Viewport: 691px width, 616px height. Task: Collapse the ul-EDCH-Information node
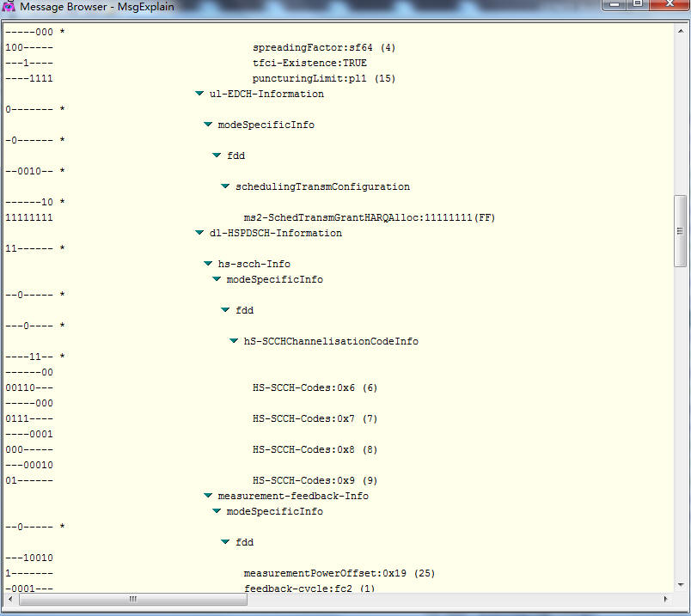click(x=199, y=94)
